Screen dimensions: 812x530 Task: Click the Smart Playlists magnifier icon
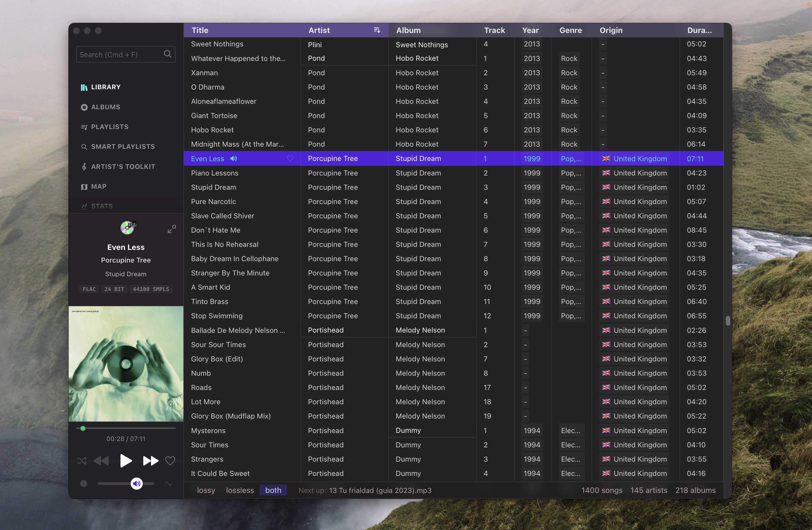(x=84, y=147)
